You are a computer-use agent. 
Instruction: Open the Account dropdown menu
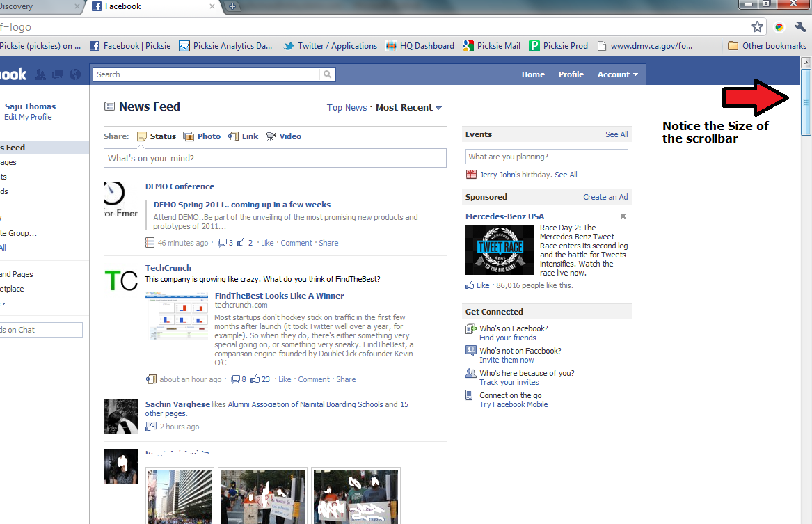click(617, 74)
